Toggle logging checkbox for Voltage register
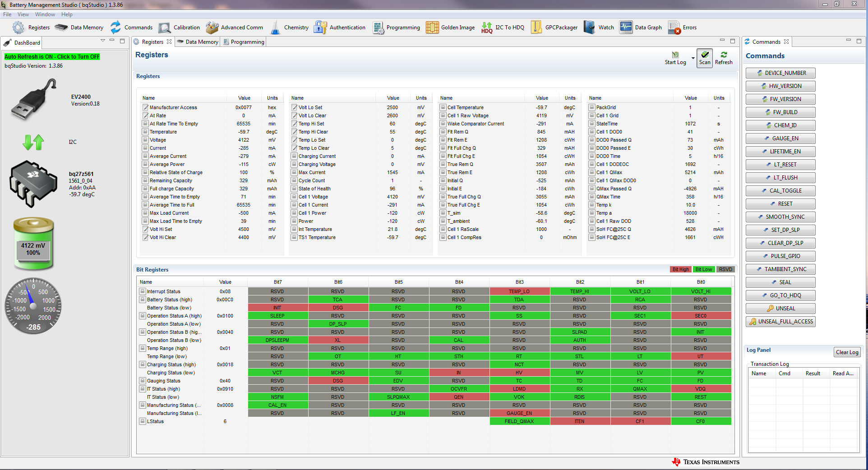868x470 pixels. (145, 140)
